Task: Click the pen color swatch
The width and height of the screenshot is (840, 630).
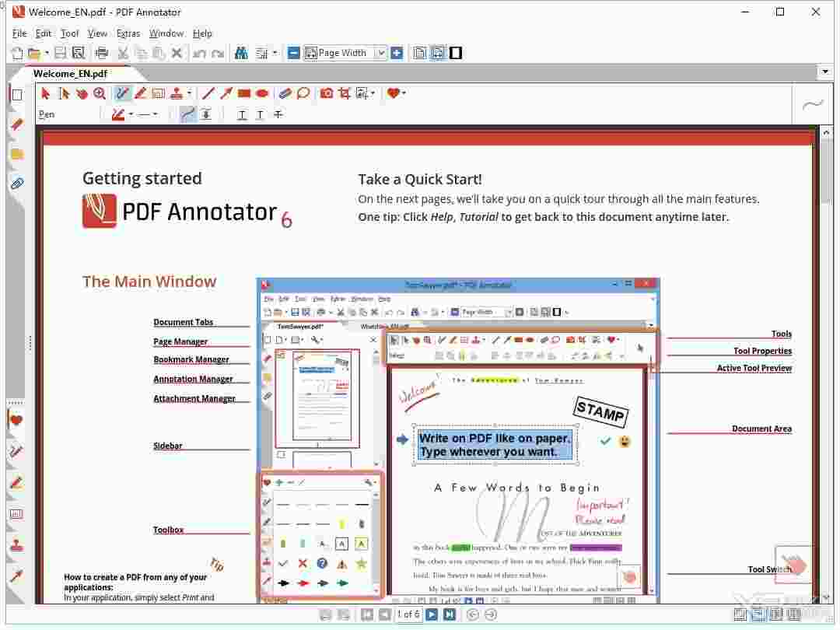Action: click(118, 114)
